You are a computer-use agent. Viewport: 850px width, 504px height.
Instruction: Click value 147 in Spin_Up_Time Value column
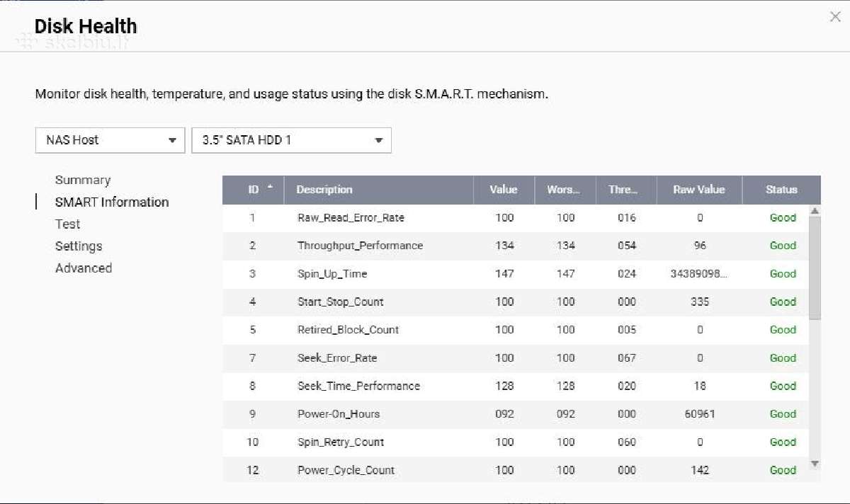click(x=504, y=274)
